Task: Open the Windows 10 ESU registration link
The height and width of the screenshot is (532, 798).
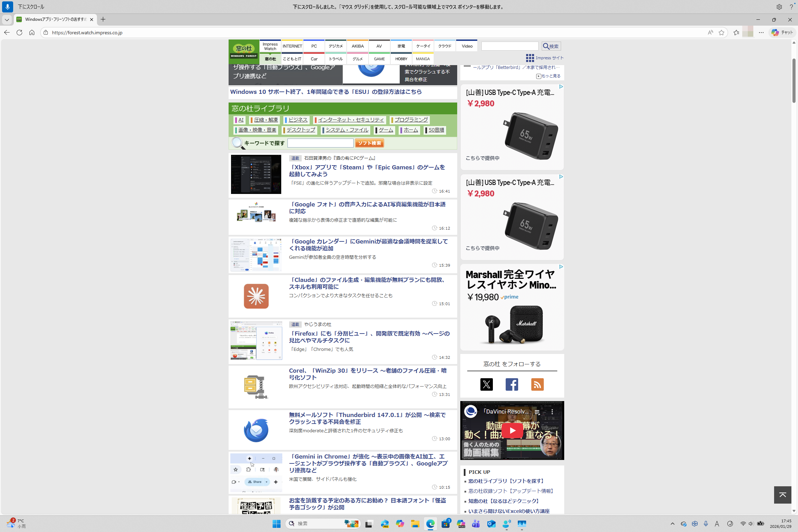Action: coord(326,92)
